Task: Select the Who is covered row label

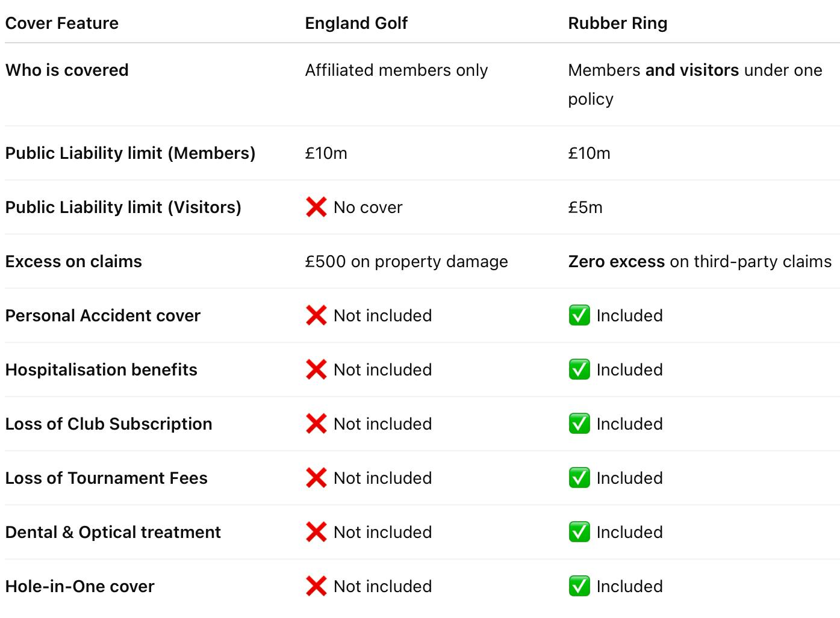Action: 67,70
